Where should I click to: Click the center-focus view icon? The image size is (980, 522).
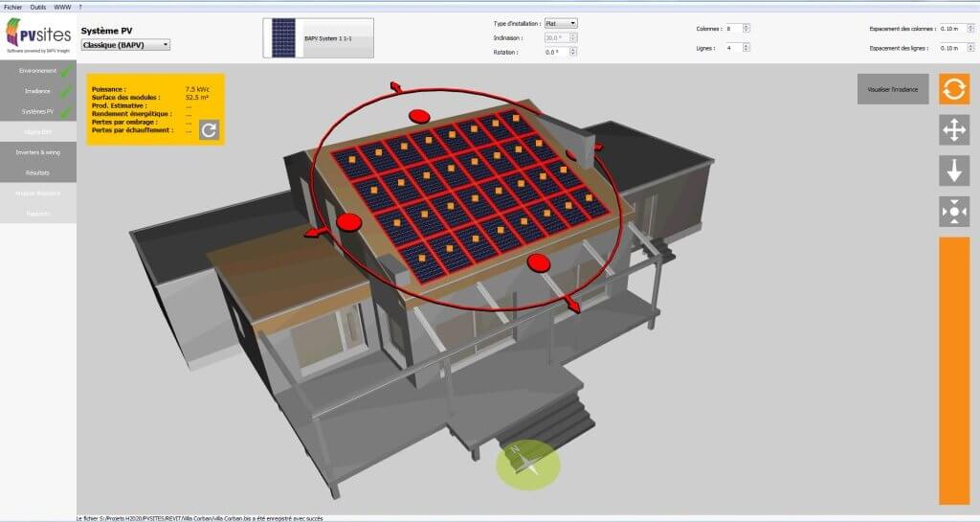[953, 211]
